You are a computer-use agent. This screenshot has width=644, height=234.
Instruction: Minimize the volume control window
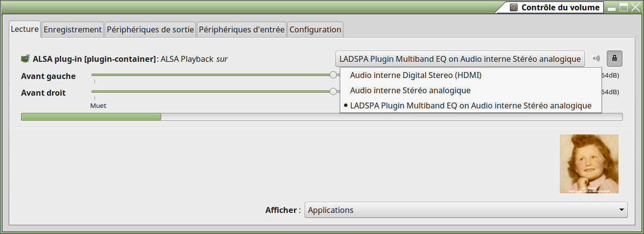(612, 7)
